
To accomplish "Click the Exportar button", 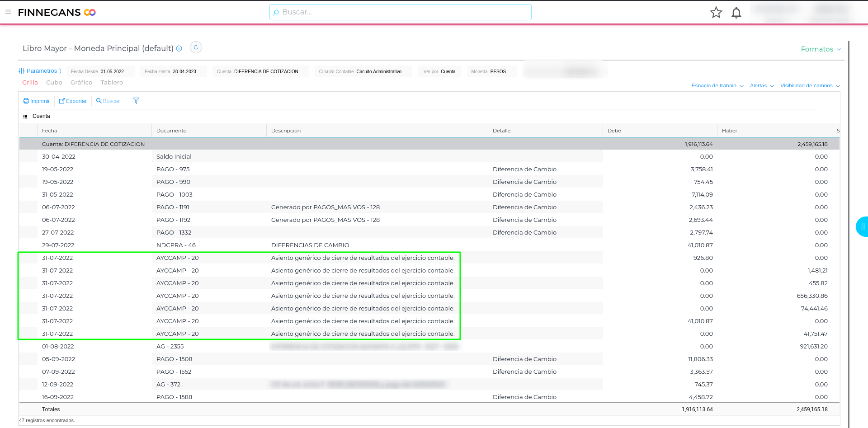I will click(73, 101).
